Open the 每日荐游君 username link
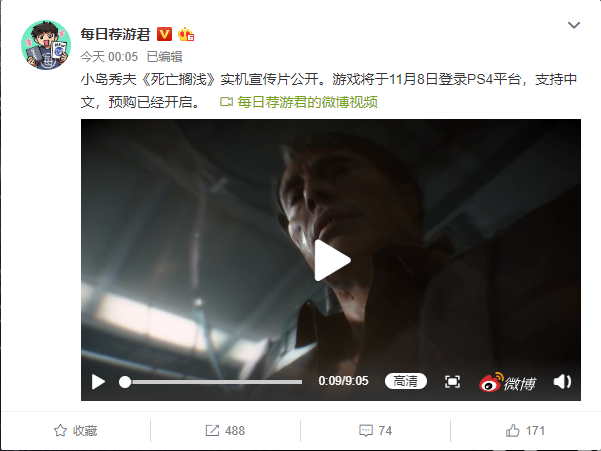The height and width of the screenshot is (451, 601). click(115, 34)
